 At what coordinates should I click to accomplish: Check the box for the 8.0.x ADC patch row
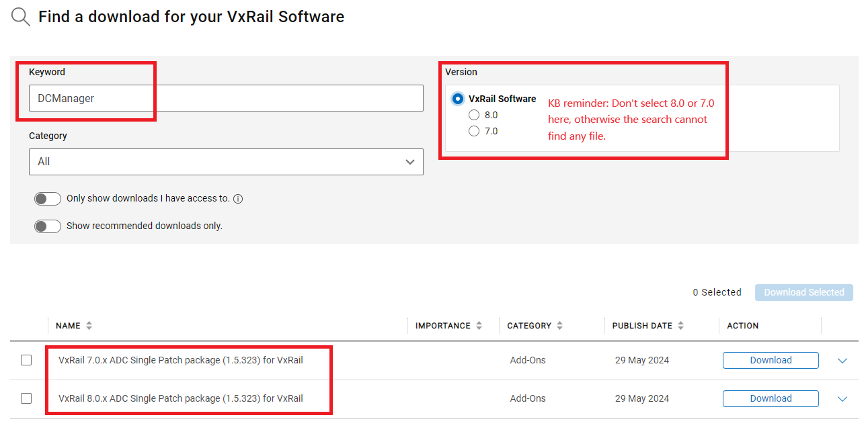(26, 398)
